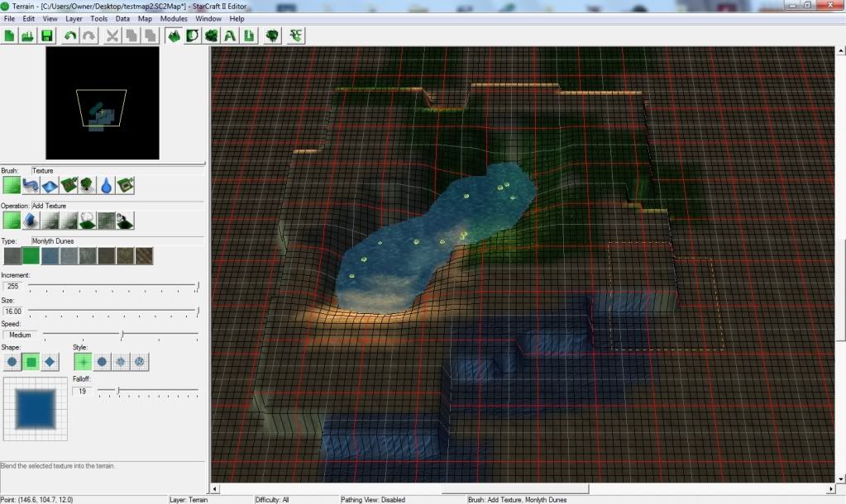Set brush shape to square

31,362
